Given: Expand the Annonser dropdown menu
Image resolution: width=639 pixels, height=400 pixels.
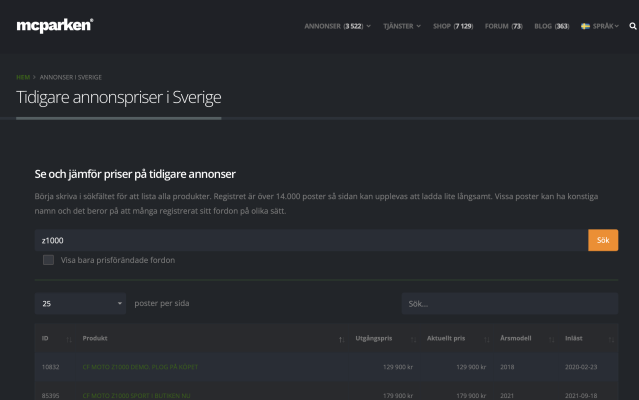Looking at the screenshot, I should (x=337, y=26).
